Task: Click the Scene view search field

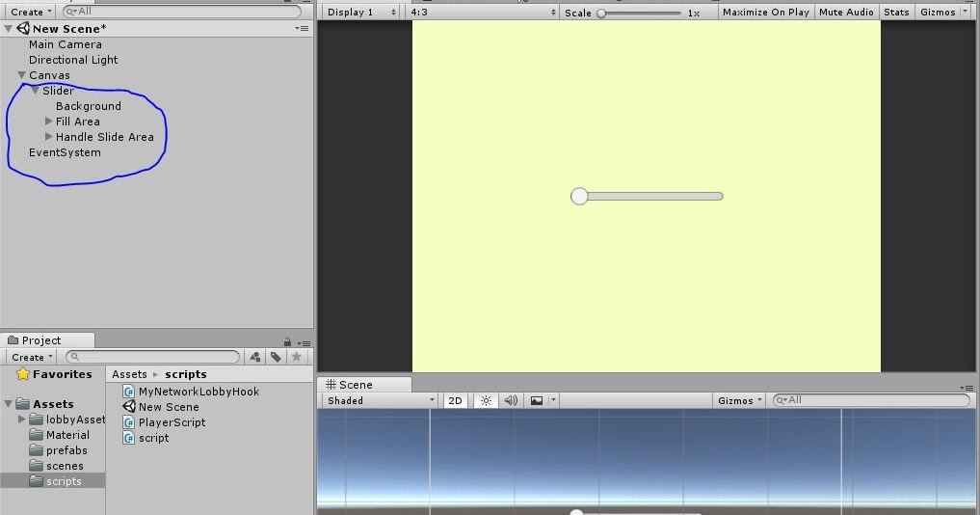Action: coord(871,400)
